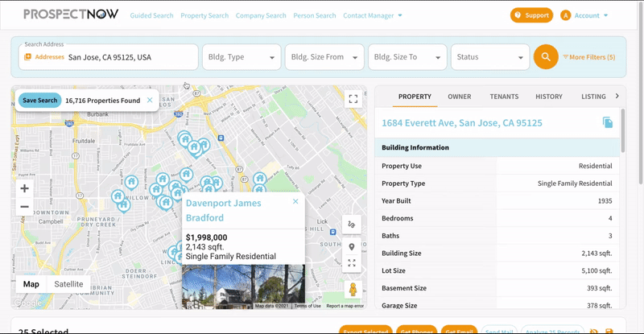The image size is (644, 334).
Task: Switch map to Satellite view
Action: point(68,284)
